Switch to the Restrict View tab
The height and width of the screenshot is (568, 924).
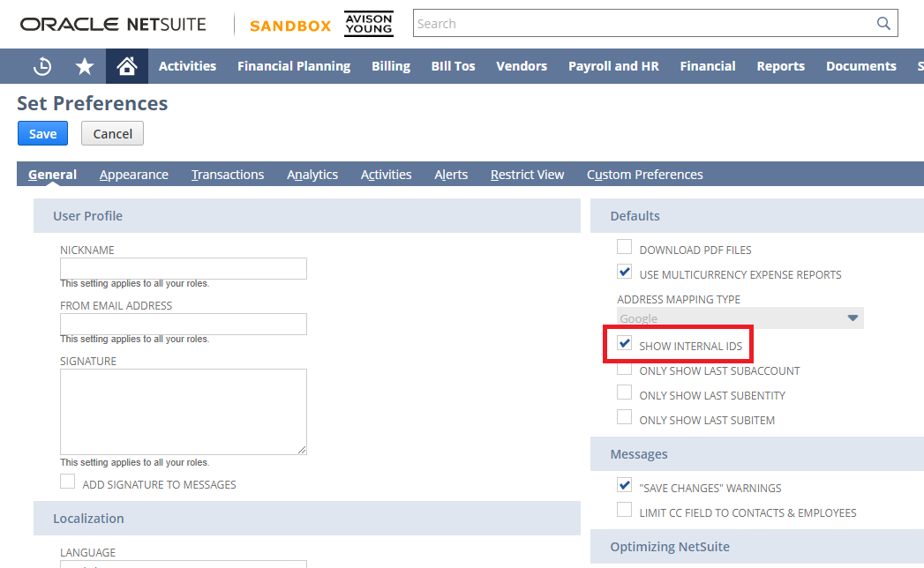(x=528, y=175)
